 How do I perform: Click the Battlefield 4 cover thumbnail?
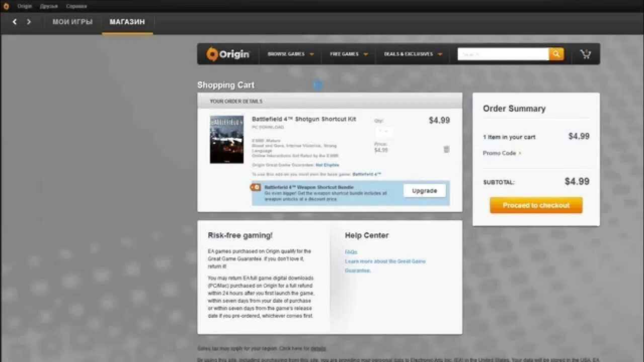[x=226, y=140]
